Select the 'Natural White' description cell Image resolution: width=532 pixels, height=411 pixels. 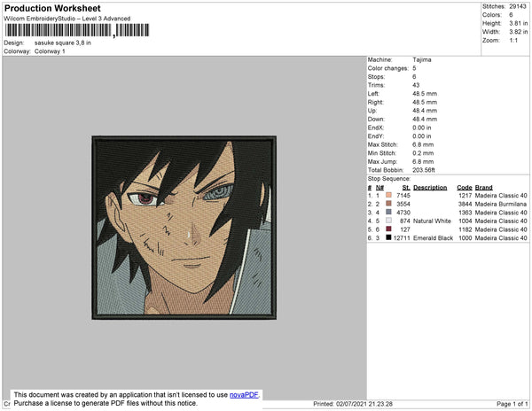pyautogui.click(x=432, y=221)
